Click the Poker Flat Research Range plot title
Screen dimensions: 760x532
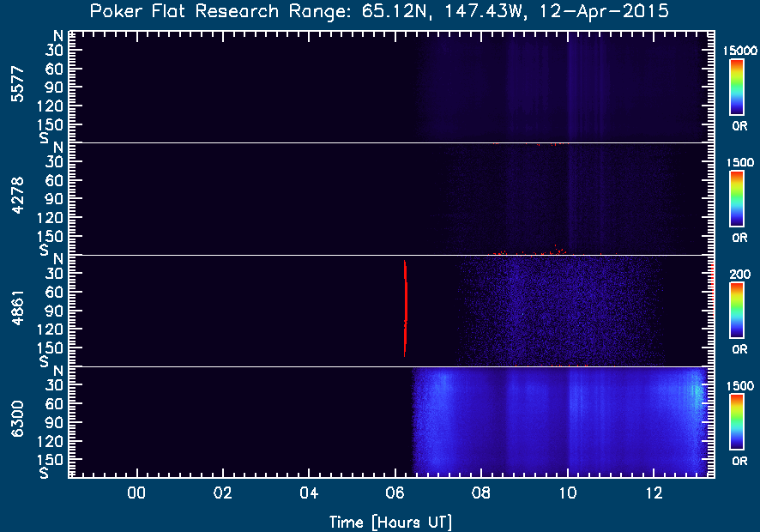(x=379, y=11)
